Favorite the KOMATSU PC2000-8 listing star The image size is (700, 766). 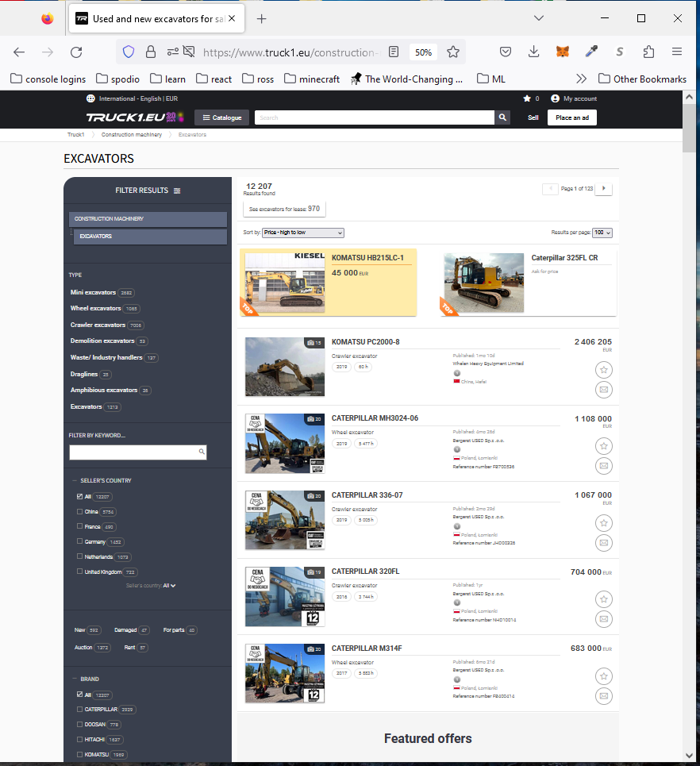pyautogui.click(x=604, y=370)
